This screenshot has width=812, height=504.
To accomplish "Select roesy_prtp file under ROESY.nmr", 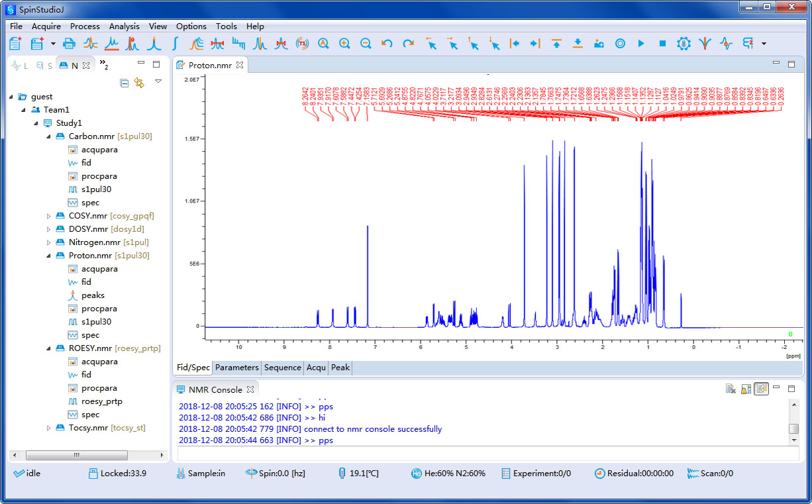I will click(102, 401).
